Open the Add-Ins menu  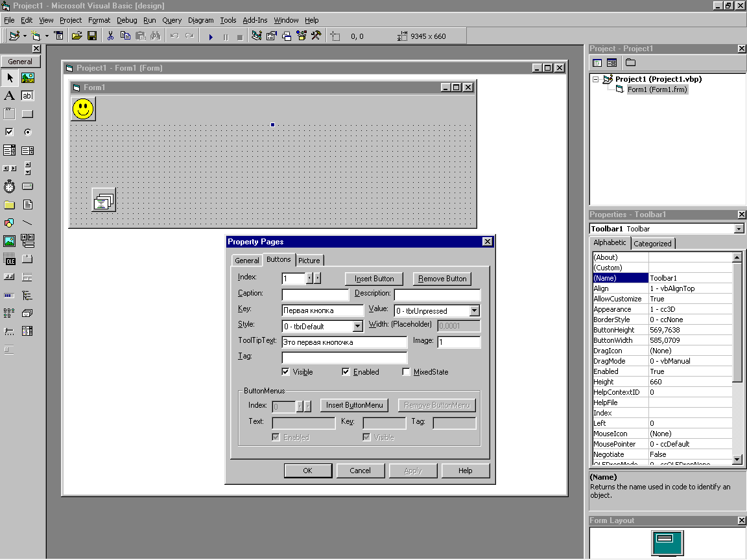pyautogui.click(x=255, y=20)
